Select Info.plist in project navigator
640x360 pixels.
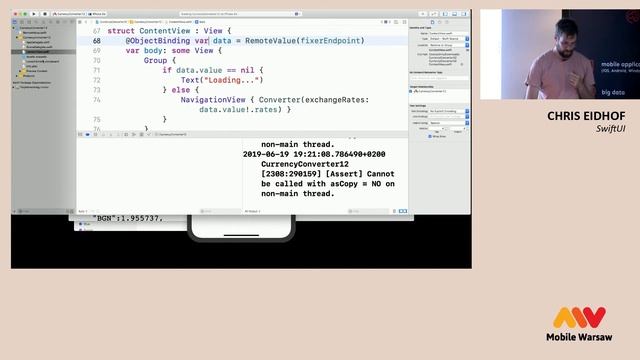31,66
